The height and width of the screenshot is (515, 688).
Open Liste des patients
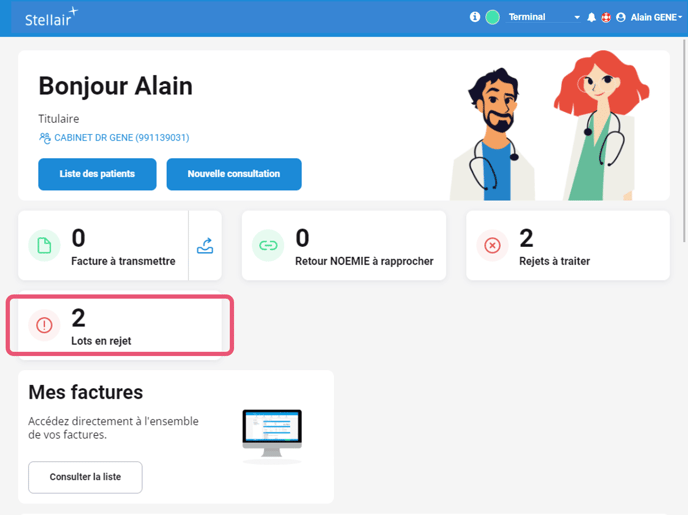tap(97, 174)
